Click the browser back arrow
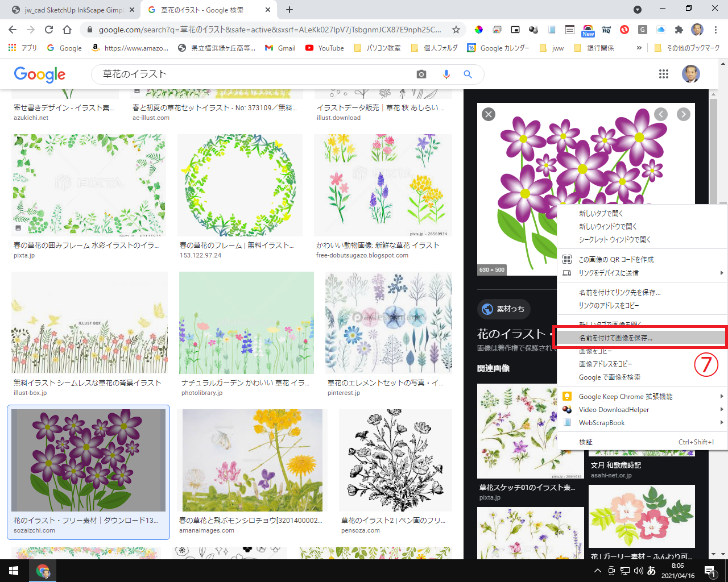This screenshot has width=728, height=582. click(13, 30)
